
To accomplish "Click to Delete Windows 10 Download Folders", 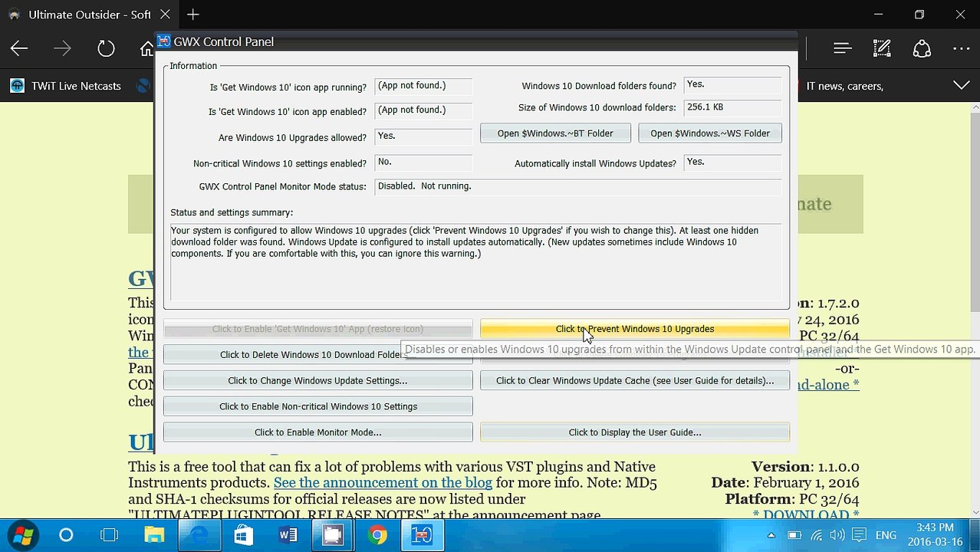I will [317, 354].
